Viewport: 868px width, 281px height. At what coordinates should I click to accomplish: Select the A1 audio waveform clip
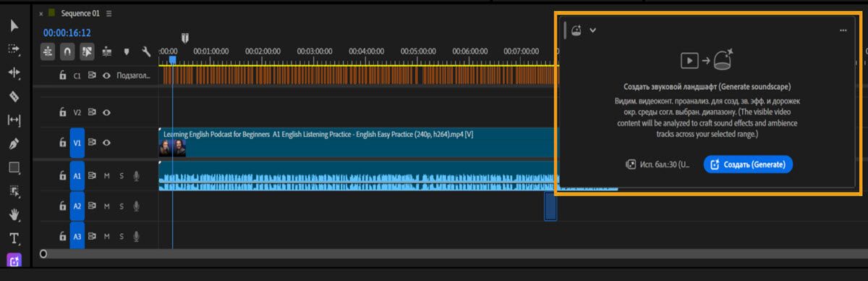[x=359, y=176]
